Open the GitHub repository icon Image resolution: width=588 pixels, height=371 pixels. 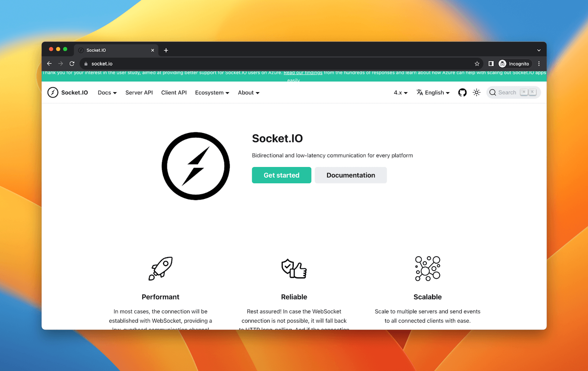point(462,92)
